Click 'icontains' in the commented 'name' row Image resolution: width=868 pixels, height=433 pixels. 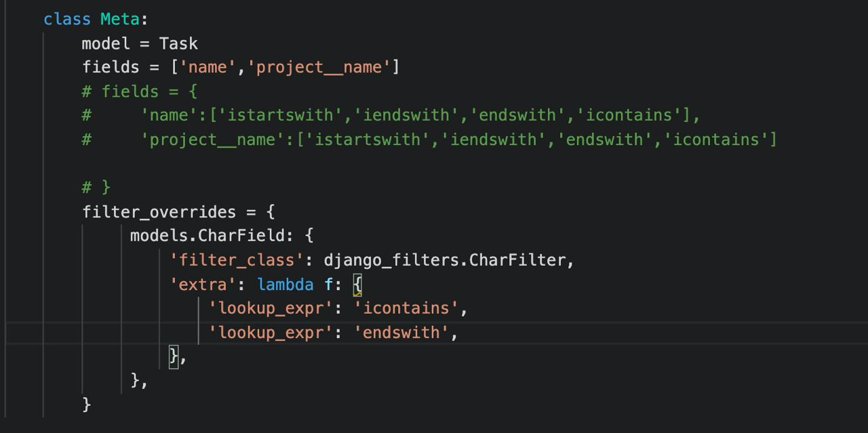(629, 115)
